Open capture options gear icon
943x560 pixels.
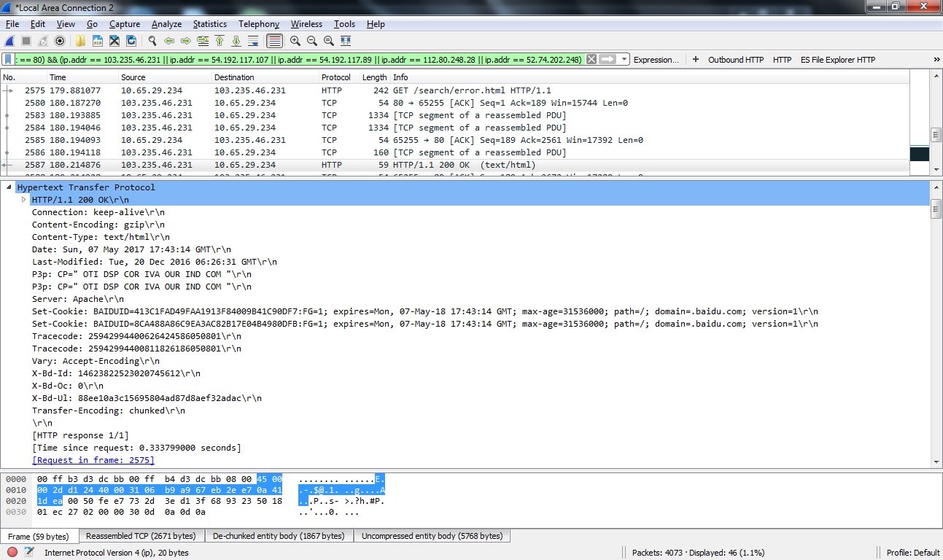coord(60,41)
